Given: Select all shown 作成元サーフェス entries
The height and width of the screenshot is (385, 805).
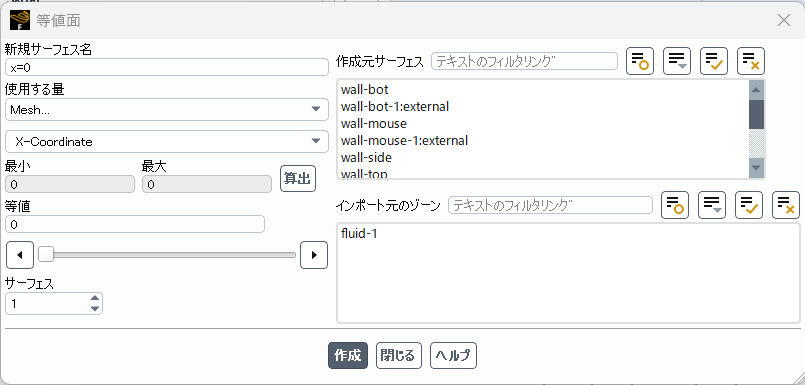Looking at the screenshot, I should [x=714, y=62].
